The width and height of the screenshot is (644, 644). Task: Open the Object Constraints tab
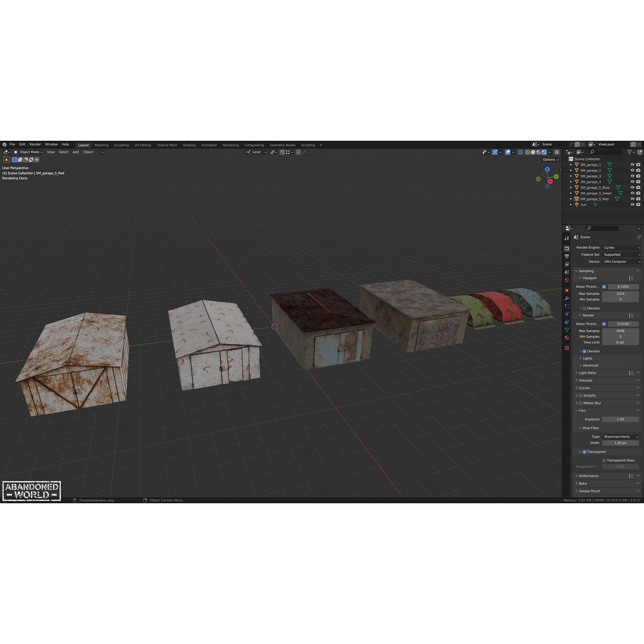567,322
